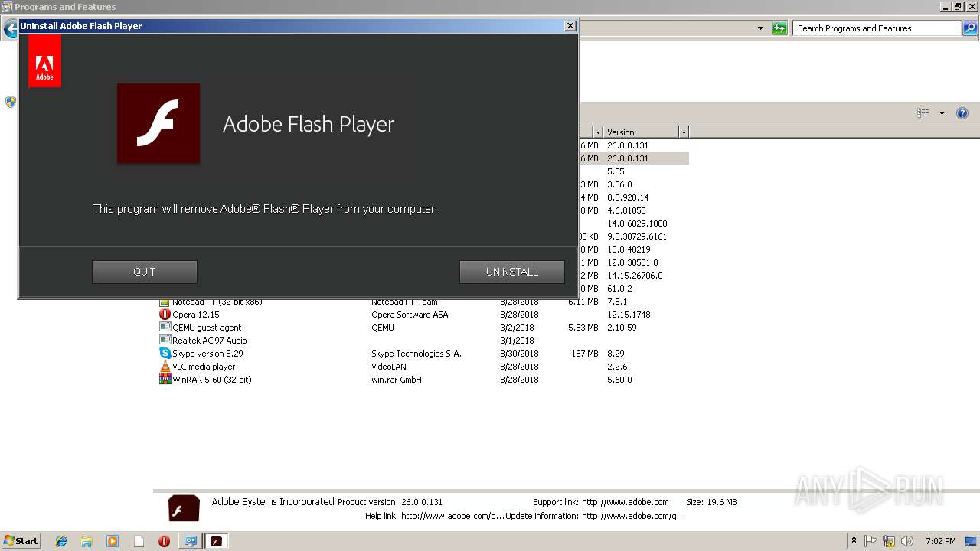Viewport: 980px width, 551px height.
Task: Click the back navigation arrow in Programs window
Action: pos(10,29)
